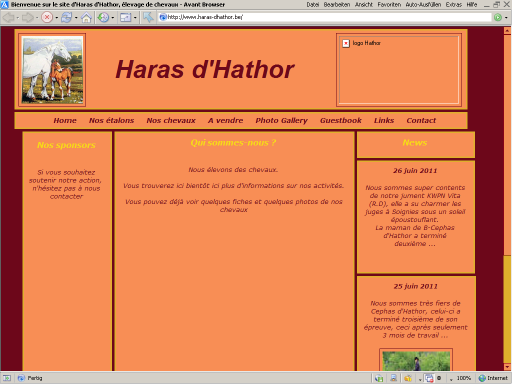Go to the Home page icon

point(86,17)
